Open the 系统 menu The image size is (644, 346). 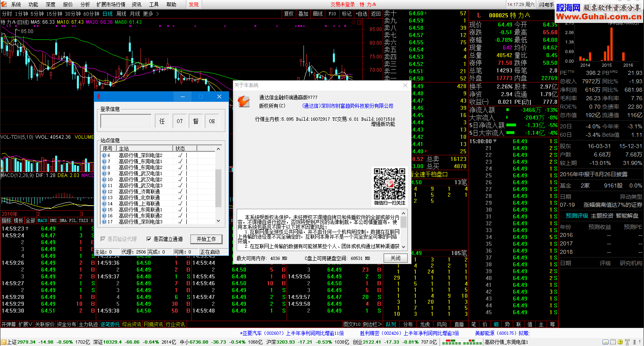[x=16, y=4]
